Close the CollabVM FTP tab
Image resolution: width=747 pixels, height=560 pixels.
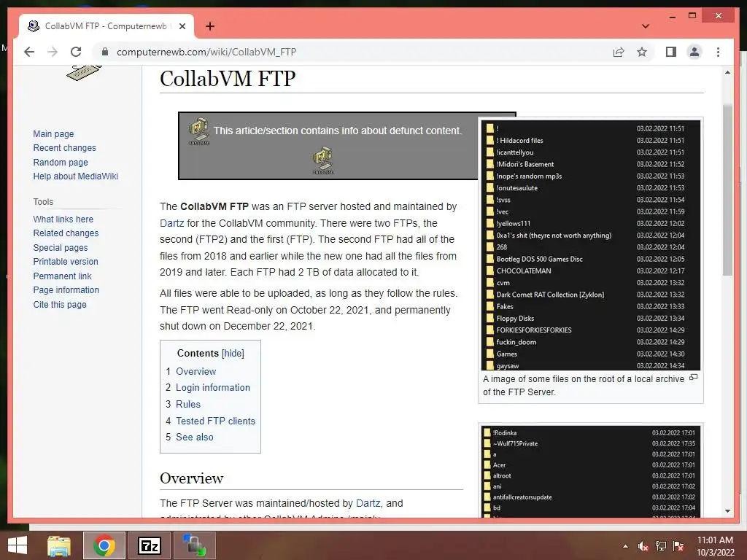point(182,26)
